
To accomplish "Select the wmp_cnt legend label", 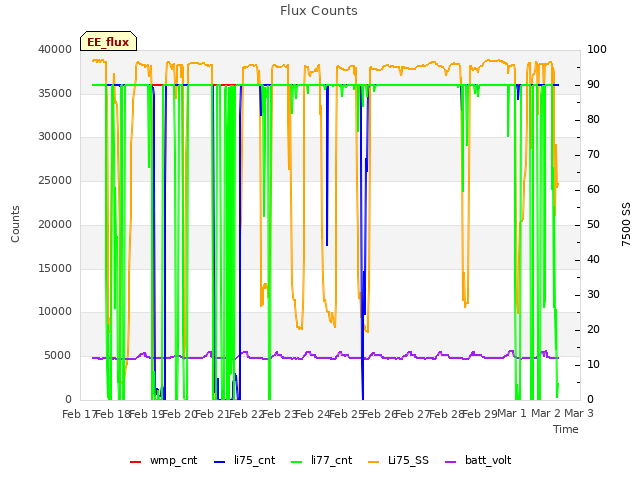I will 173,460.
